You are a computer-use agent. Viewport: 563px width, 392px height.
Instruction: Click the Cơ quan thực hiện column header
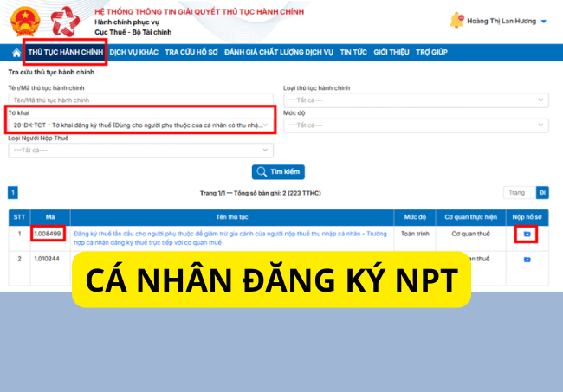tap(470, 217)
